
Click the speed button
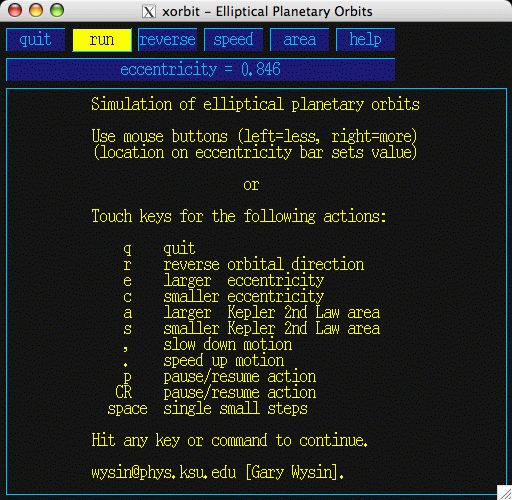pyautogui.click(x=233, y=40)
